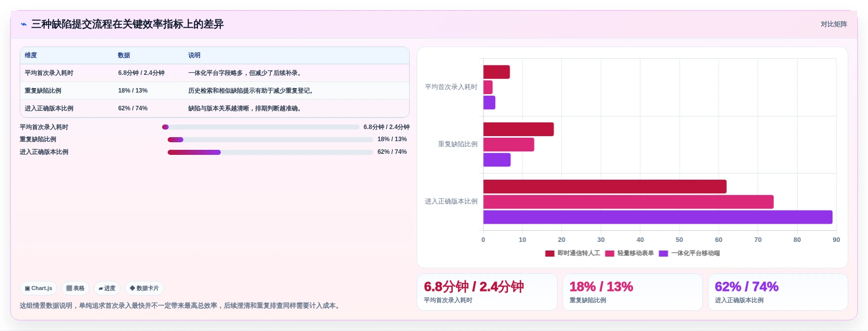Select the table cell 重复缺陷比例
868x331 pixels.
pyautogui.click(x=43, y=91)
